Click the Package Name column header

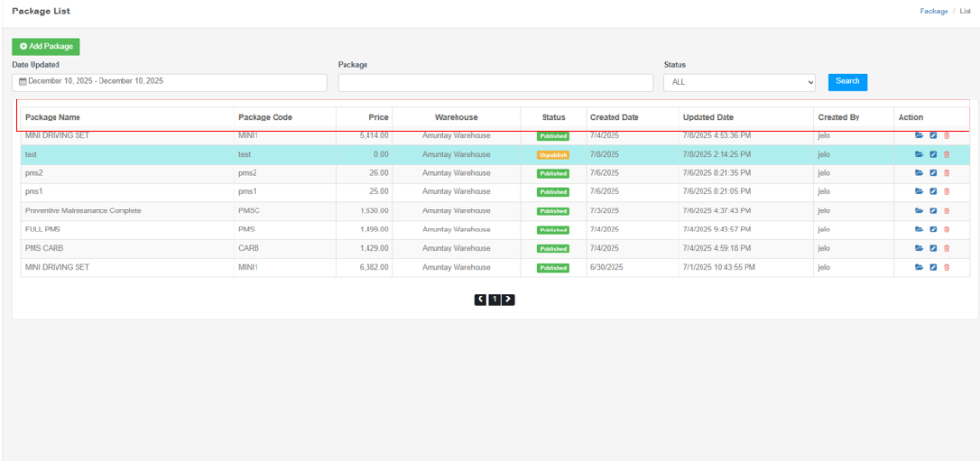click(x=53, y=117)
